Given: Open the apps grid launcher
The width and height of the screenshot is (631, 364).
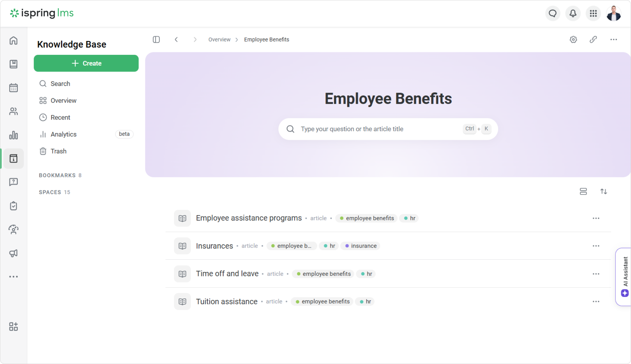Looking at the screenshot, I should coord(593,14).
